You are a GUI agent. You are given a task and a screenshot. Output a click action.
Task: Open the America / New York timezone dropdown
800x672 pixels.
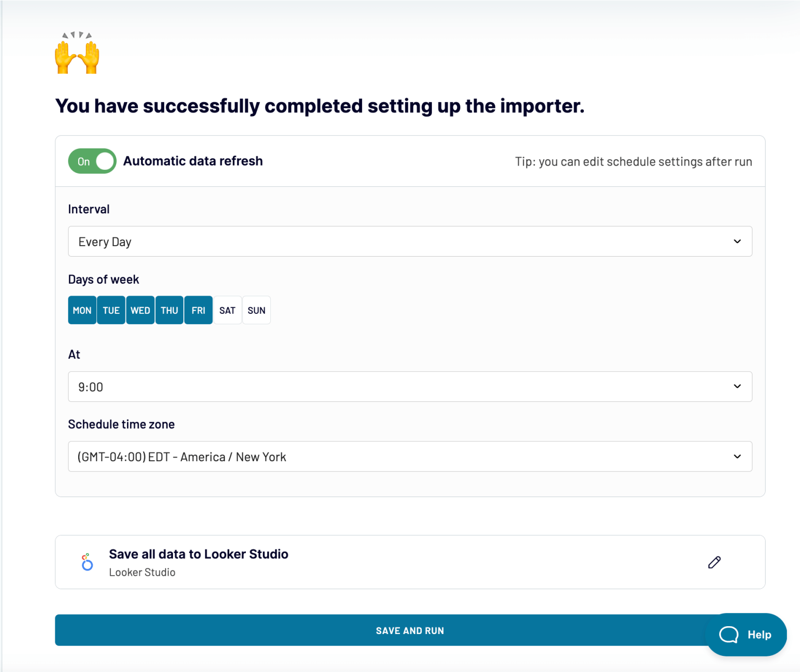(x=409, y=457)
